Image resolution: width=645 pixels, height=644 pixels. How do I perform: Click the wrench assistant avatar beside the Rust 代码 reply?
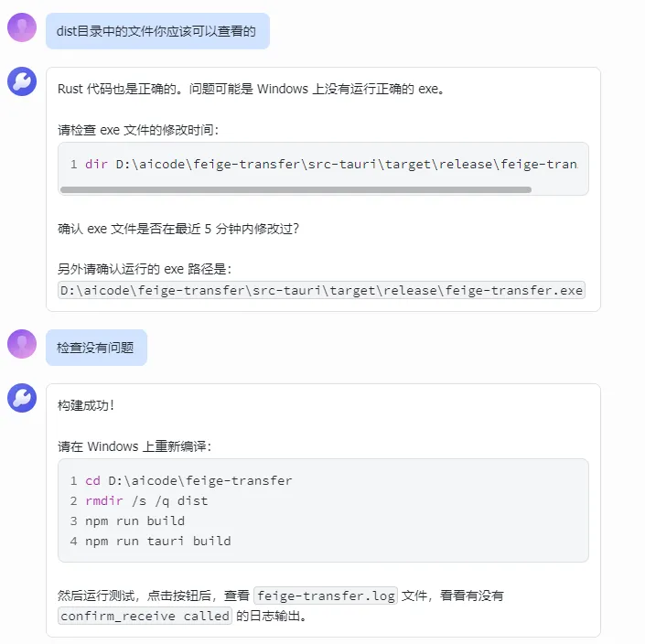click(x=22, y=81)
